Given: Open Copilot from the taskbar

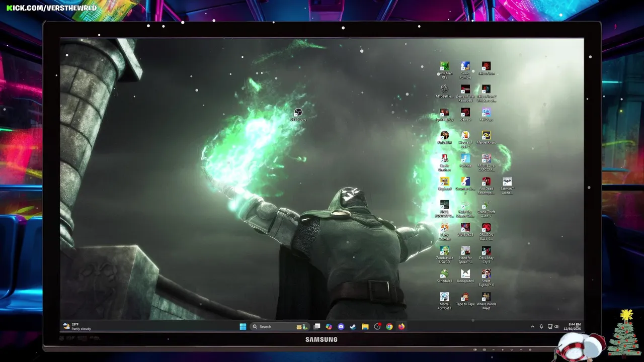Looking at the screenshot, I should pos(329,327).
